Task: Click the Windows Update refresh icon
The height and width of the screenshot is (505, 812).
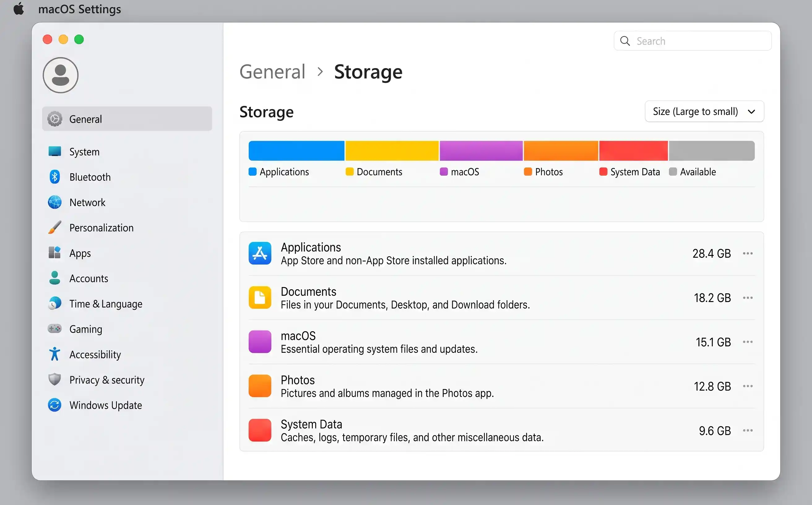Action: pos(55,405)
